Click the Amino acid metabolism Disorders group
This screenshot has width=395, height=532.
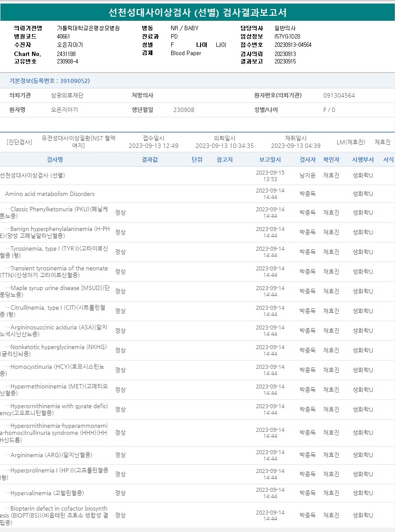(x=50, y=194)
